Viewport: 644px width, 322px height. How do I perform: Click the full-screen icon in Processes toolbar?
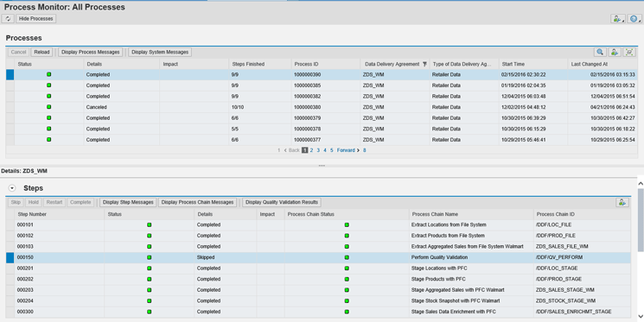[628, 52]
